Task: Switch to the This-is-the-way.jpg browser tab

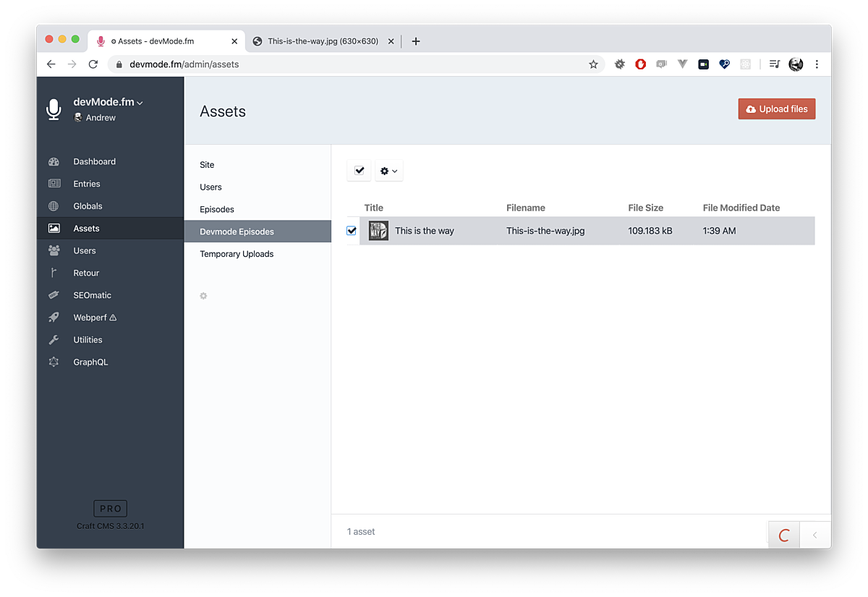Action: coord(320,41)
